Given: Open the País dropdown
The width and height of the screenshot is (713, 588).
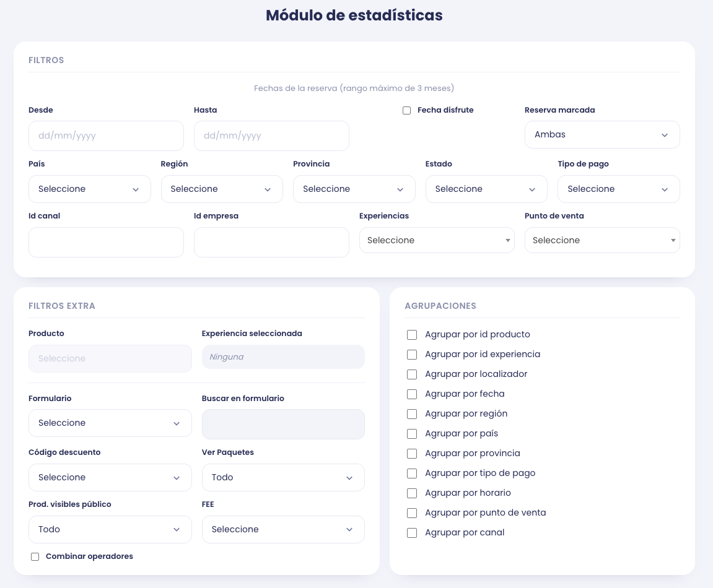Looking at the screenshot, I should click(x=90, y=189).
